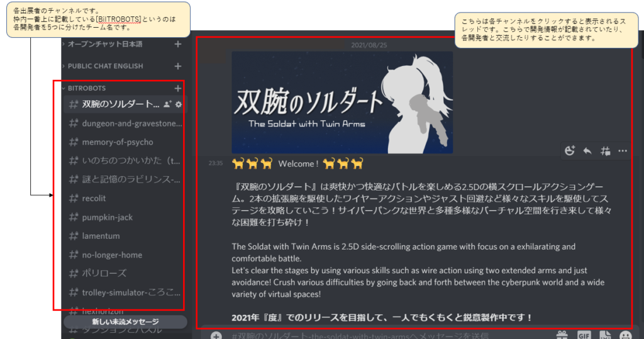Create a thread from the message toolbar

click(605, 150)
